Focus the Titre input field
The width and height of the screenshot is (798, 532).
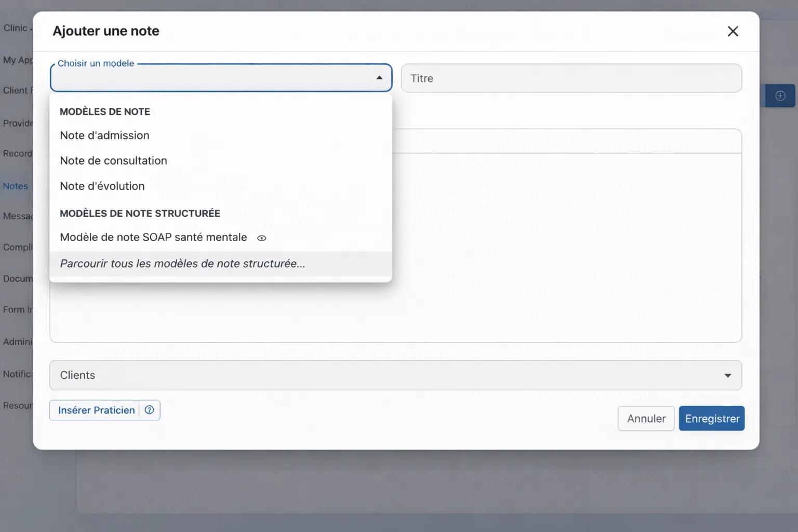(x=571, y=78)
